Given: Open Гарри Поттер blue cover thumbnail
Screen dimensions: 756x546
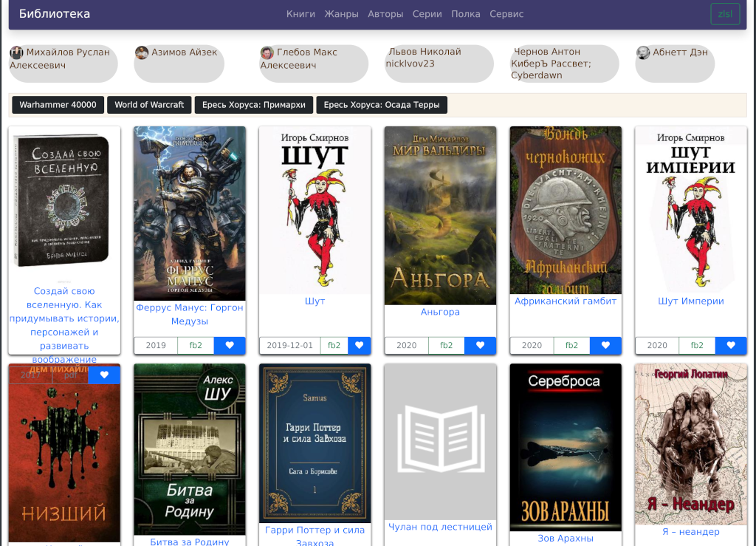Looking at the screenshot, I should [x=315, y=443].
